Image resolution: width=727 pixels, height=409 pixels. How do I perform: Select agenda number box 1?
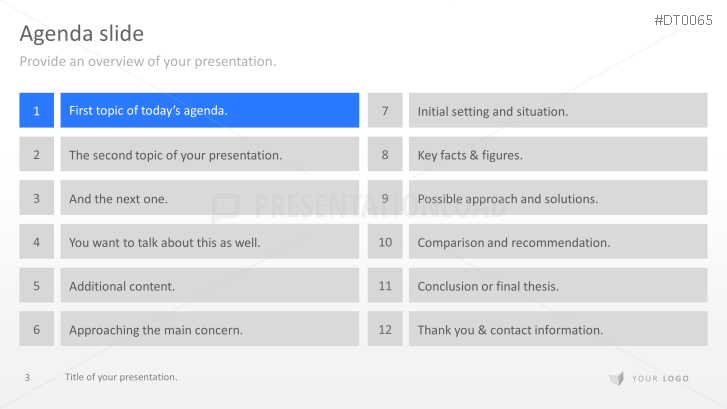click(36, 110)
